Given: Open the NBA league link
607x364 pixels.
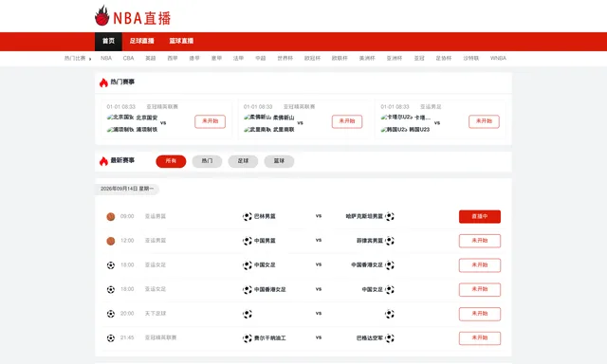Looking at the screenshot, I should [x=106, y=58].
